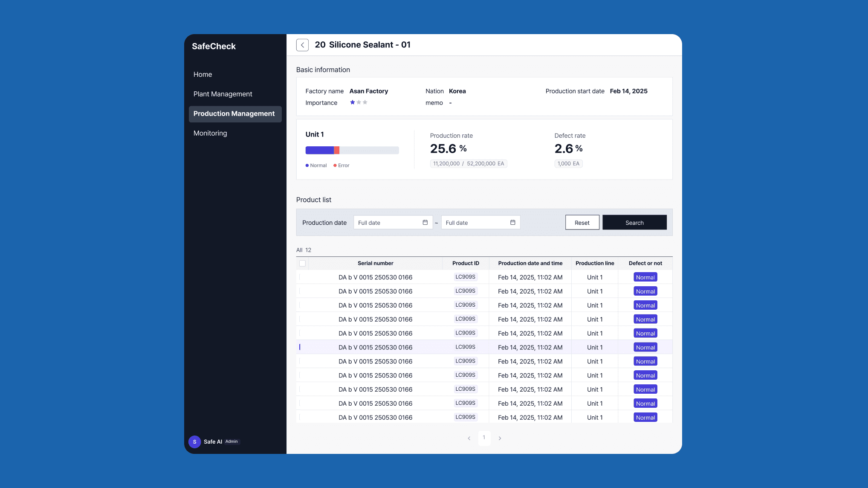Image resolution: width=868 pixels, height=488 pixels.
Task: Open calendar for start production date
Action: click(x=425, y=222)
